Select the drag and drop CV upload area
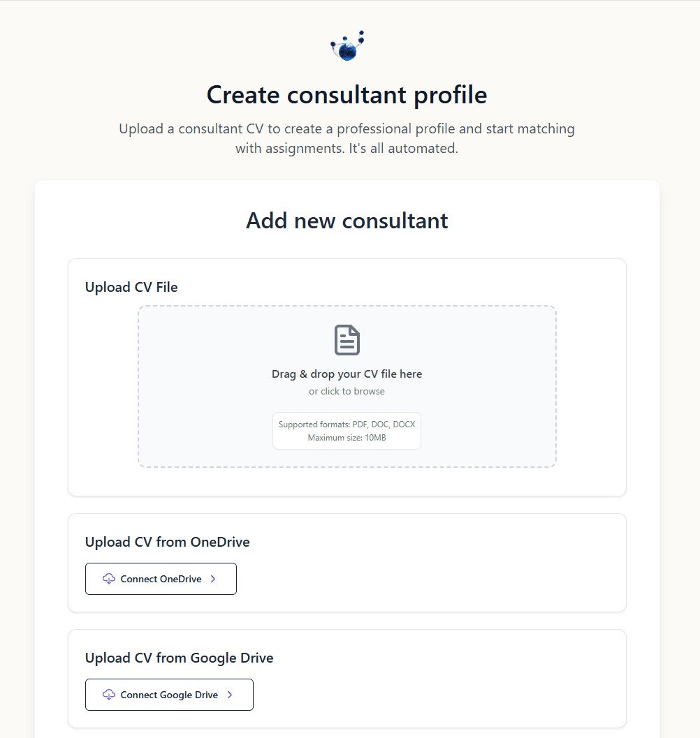Screen dimensions: 700x738 click(347, 386)
